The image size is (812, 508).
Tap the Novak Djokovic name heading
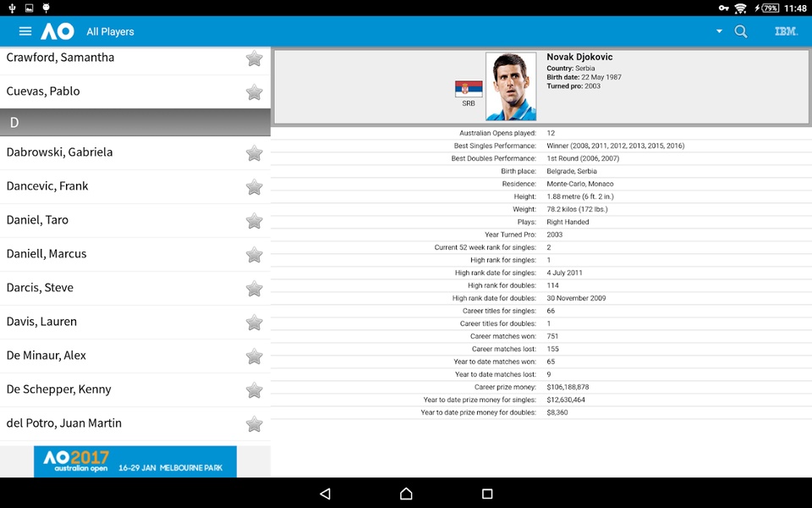(579, 57)
